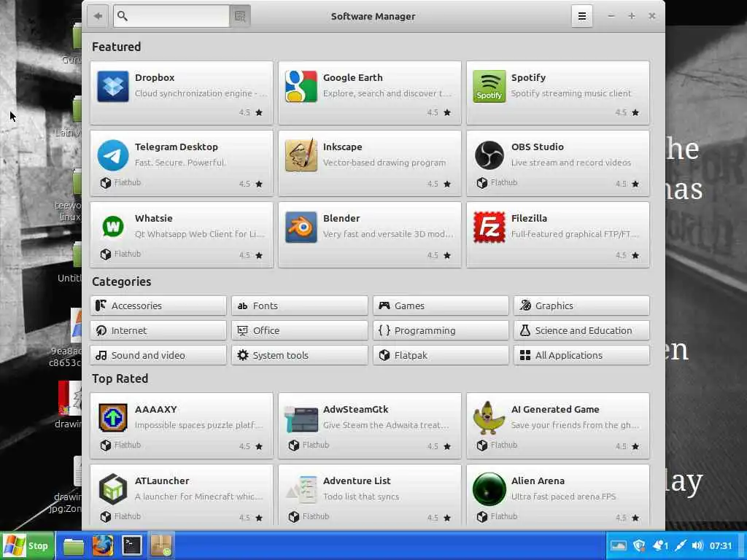Toggle search-in-description icon beside search field

click(239, 17)
